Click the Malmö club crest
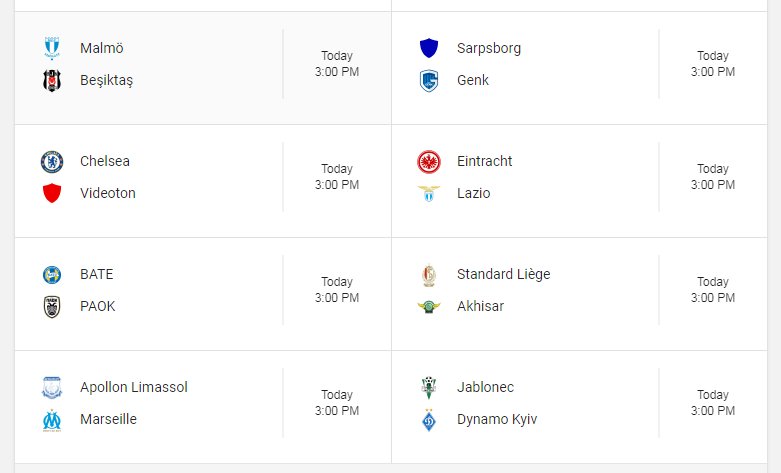The image size is (781, 473). click(x=52, y=48)
